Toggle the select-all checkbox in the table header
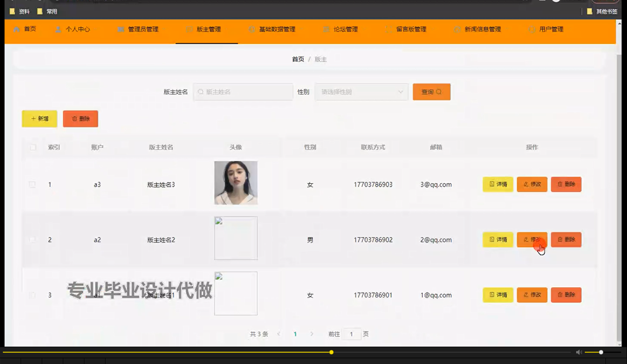The height and width of the screenshot is (364, 627). tap(32, 147)
